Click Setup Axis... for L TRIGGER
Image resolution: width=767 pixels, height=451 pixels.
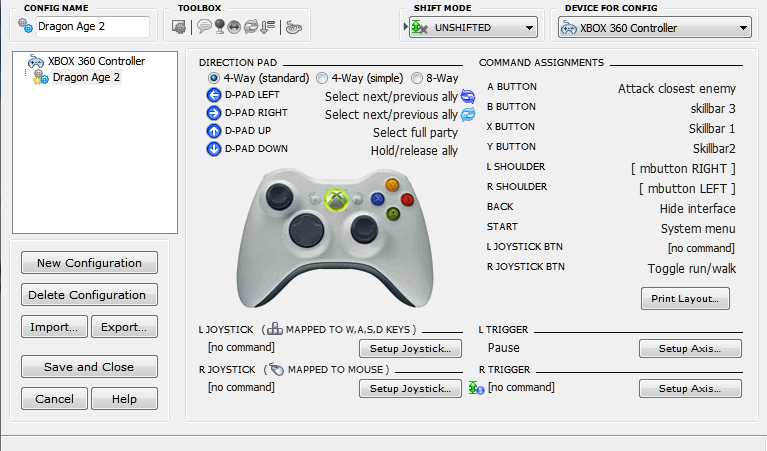690,348
